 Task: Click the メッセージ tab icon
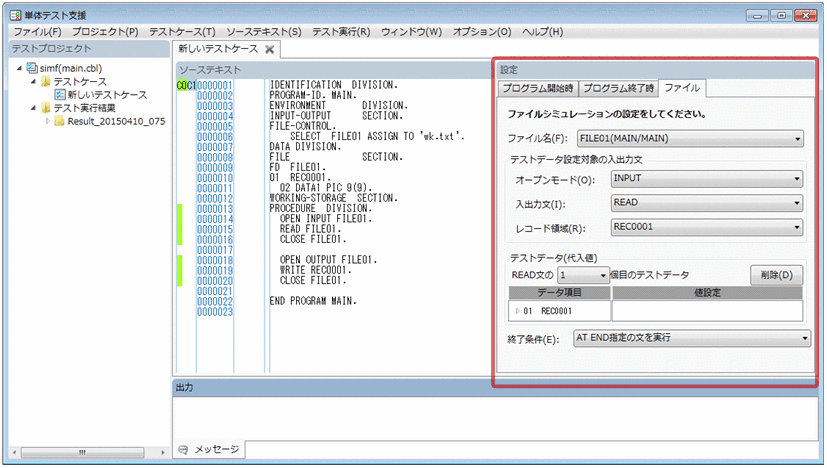[183, 450]
